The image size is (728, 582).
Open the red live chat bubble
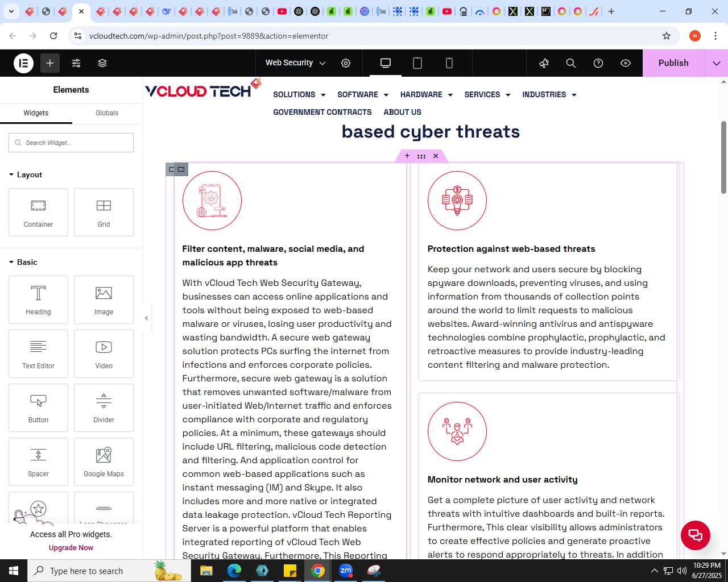(x=696, y=535)
